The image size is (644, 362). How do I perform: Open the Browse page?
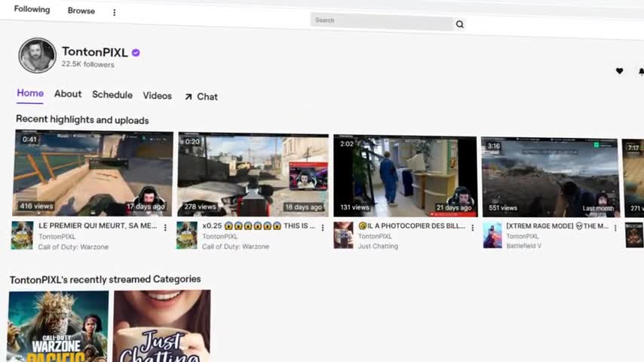point(81,11)
